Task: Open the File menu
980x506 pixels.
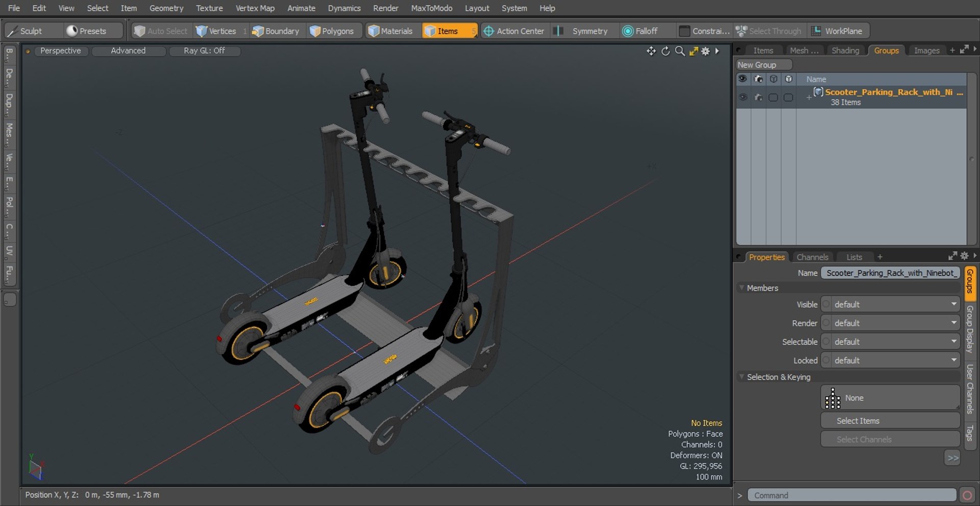Action: click(14, 8)
